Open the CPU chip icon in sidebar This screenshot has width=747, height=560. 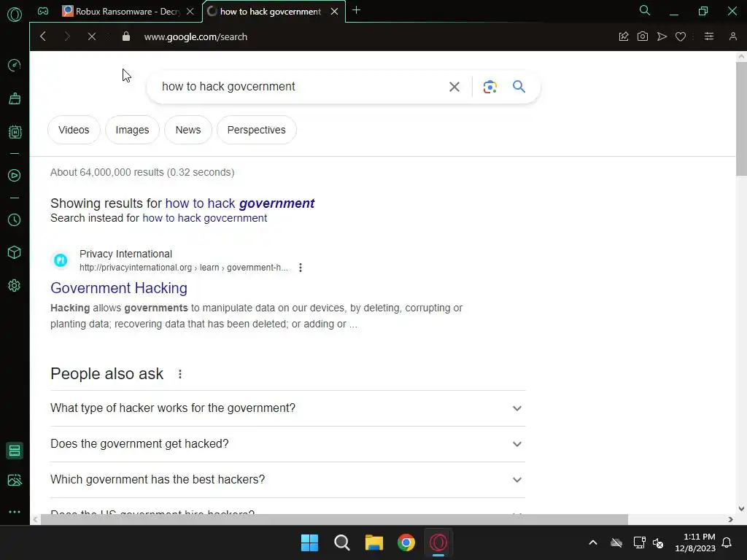tap(15, 132)
